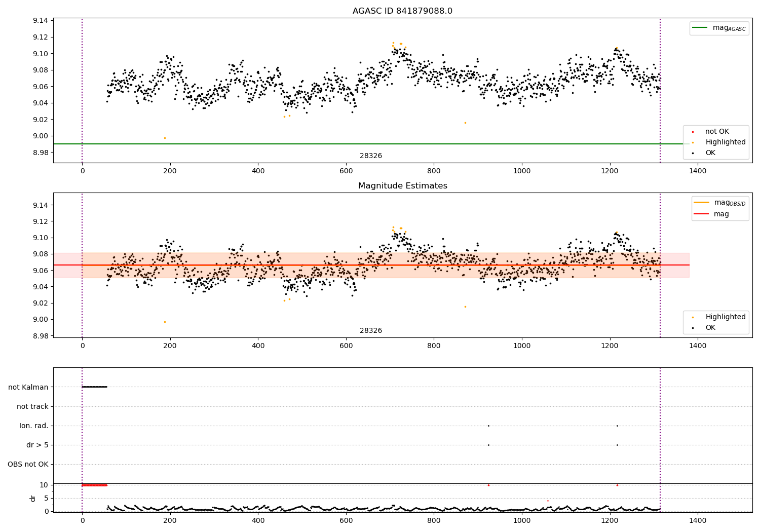The height and width of the screenshot is (532, 760).
Task: Click the '8.98' y tick of the middle plot
Action: (41, 336)
